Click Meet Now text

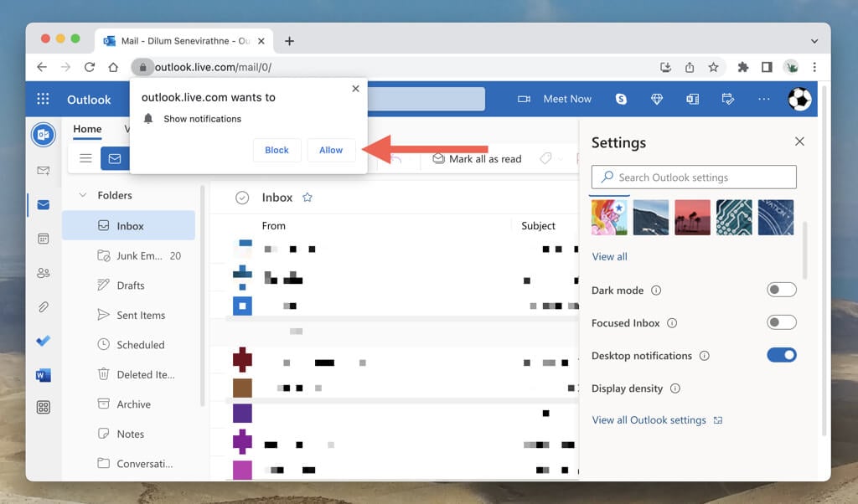click(x=567, y=99)
